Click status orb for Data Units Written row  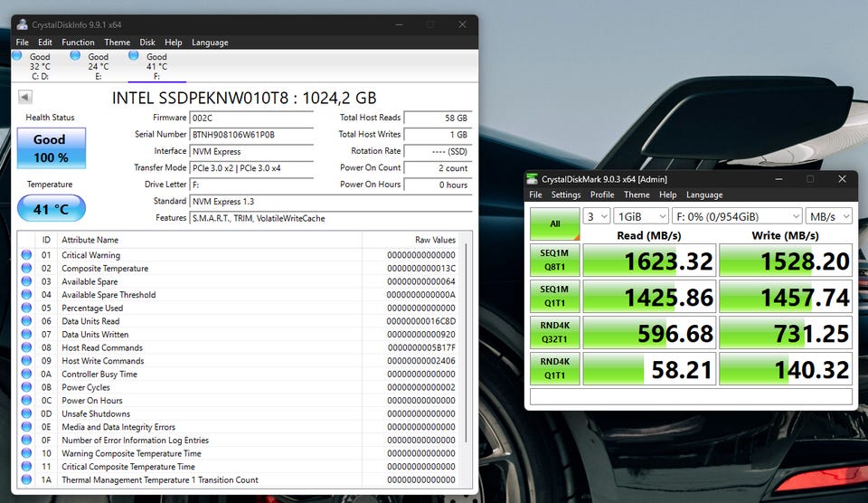click(x=26, y=335)
